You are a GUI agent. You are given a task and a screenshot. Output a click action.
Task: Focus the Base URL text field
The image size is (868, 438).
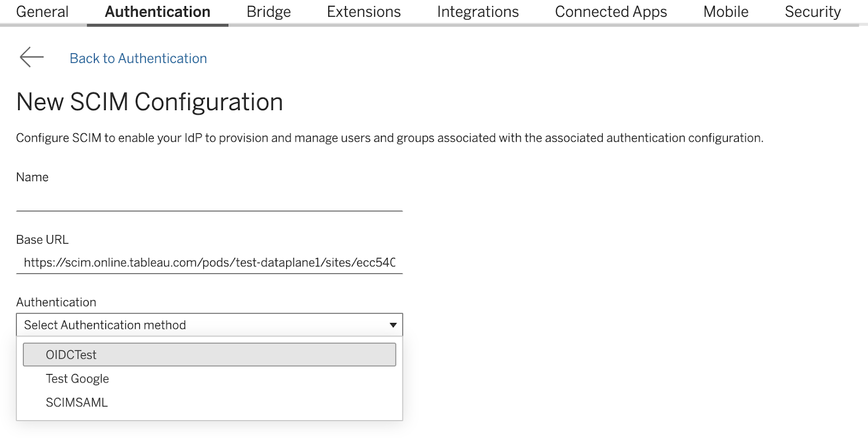pos(209,263)
